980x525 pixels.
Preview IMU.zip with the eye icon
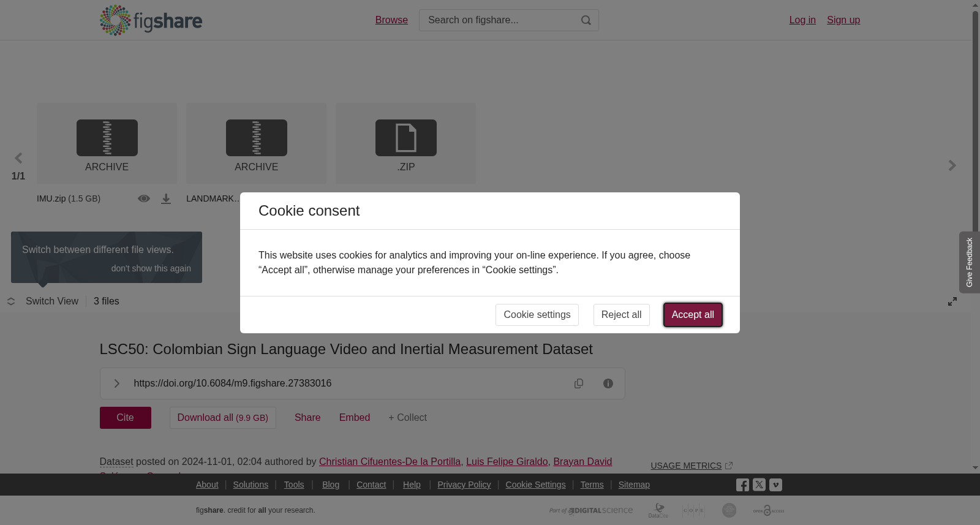(144, 198)
